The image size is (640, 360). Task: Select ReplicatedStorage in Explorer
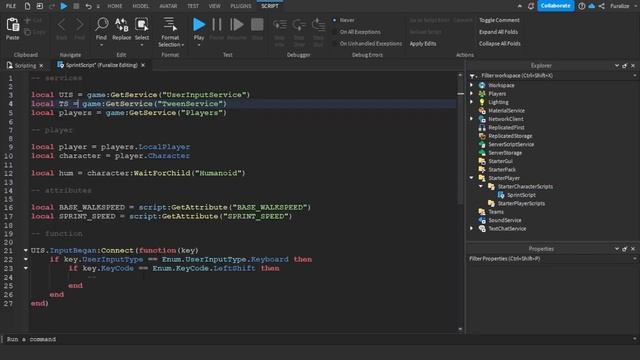pos(510,136)
